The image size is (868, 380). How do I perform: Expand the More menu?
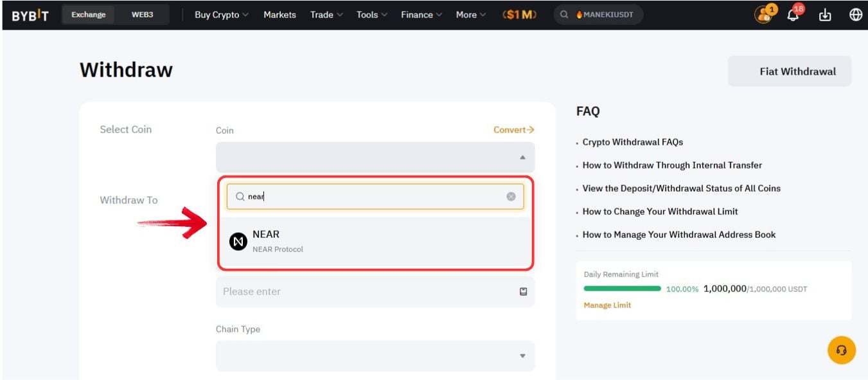[x=471, y=15]
